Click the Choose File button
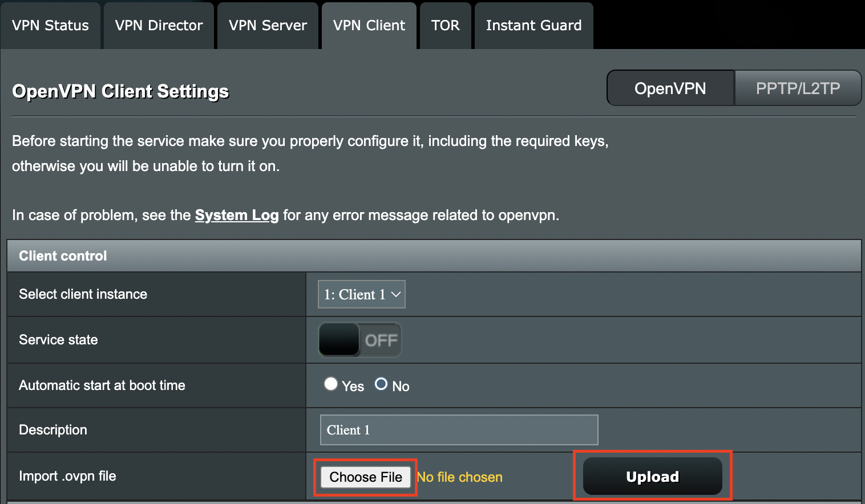865x504 pixels. click(366, 477)
